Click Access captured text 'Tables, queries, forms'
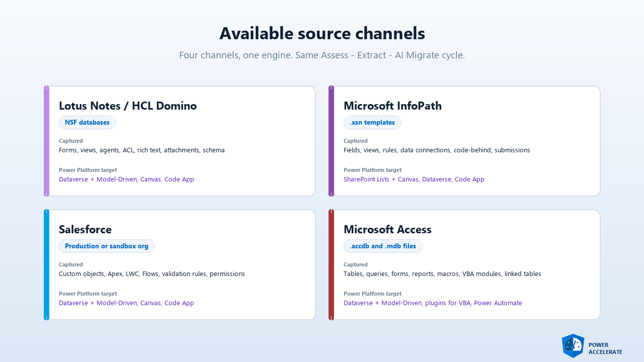This screenshot has height=362, width=644. click(442, 274)
